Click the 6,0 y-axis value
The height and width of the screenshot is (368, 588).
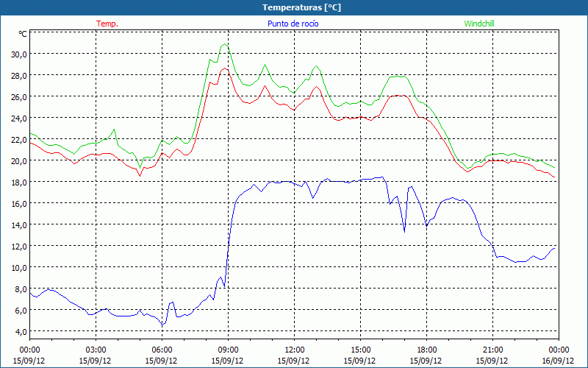(x=21, y=310)
